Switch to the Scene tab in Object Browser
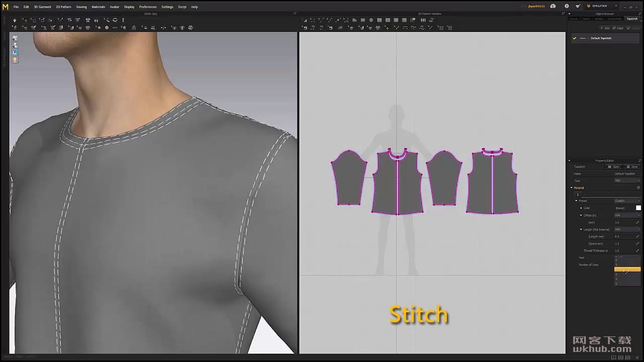644x362 pixels. (x=574, y=19)
